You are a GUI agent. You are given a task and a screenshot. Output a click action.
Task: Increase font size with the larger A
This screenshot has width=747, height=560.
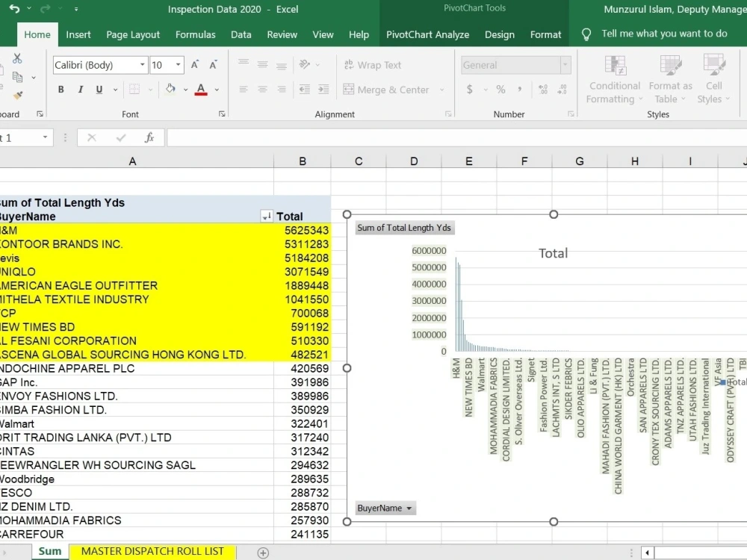pos(195,65)
